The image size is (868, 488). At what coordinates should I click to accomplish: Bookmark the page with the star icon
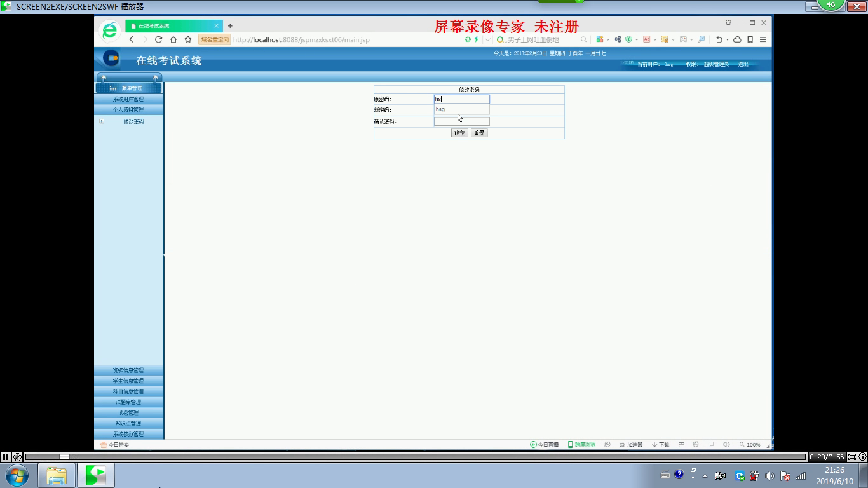pos(188,39)
